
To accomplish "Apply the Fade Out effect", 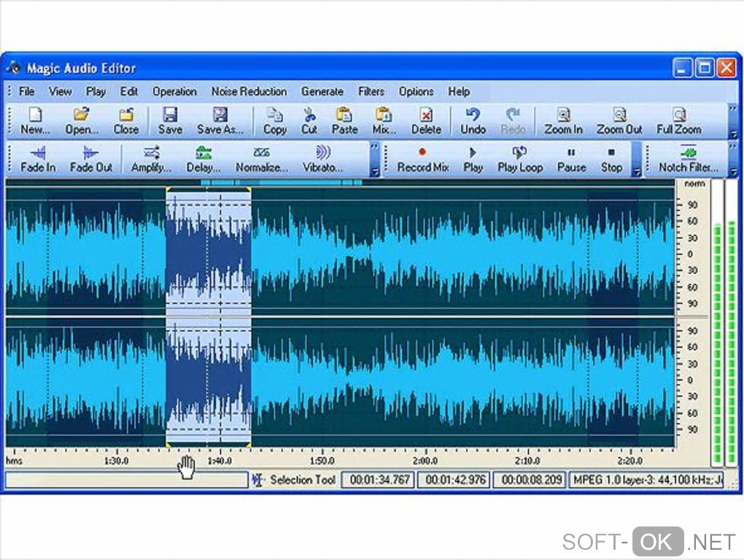I will point(91,153).
